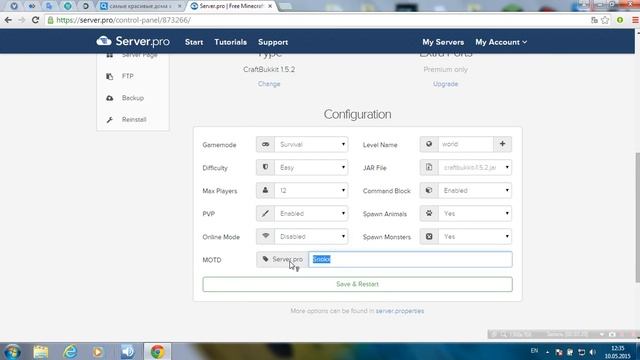Click the sword icon next to PVP
The image size is (640, 360).
(x=265, y=213)
